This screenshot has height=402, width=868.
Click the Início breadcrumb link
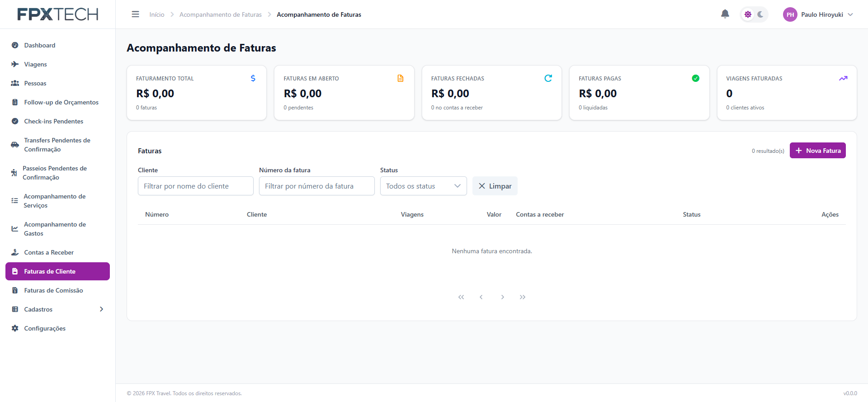157,14
